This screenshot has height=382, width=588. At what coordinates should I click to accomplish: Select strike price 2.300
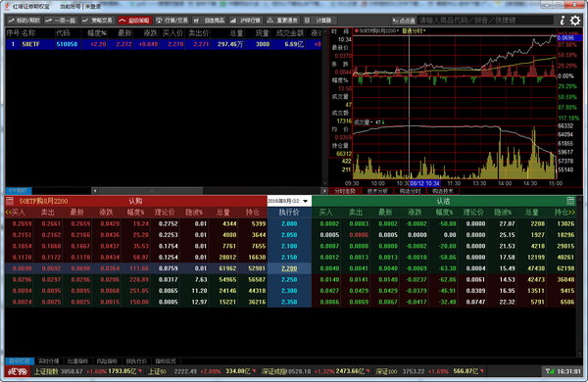289,291
